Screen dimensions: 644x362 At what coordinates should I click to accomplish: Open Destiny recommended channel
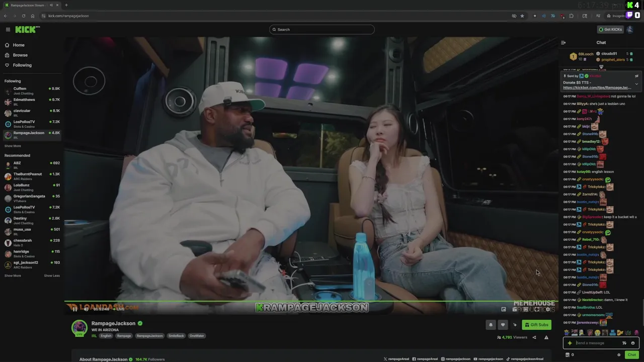tap(32, 220)
